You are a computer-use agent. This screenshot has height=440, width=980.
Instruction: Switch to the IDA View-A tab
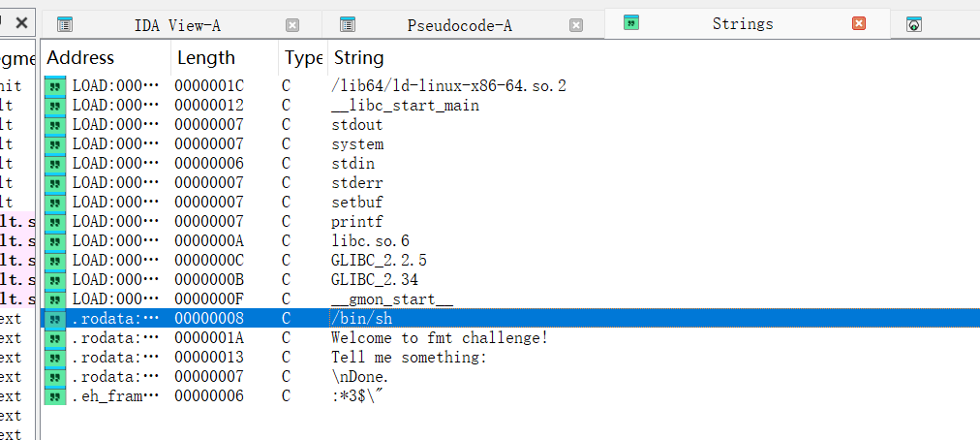(x=177, y=25)
